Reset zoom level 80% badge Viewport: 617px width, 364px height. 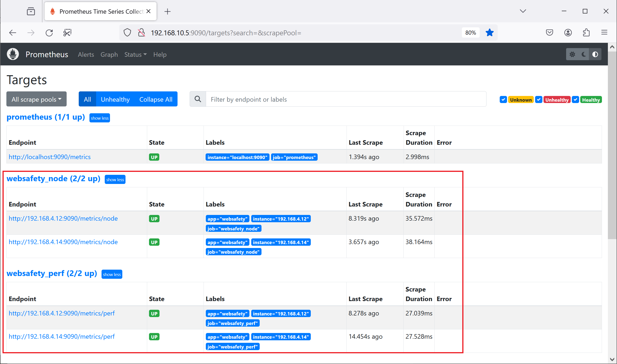[x=471, y=33]
